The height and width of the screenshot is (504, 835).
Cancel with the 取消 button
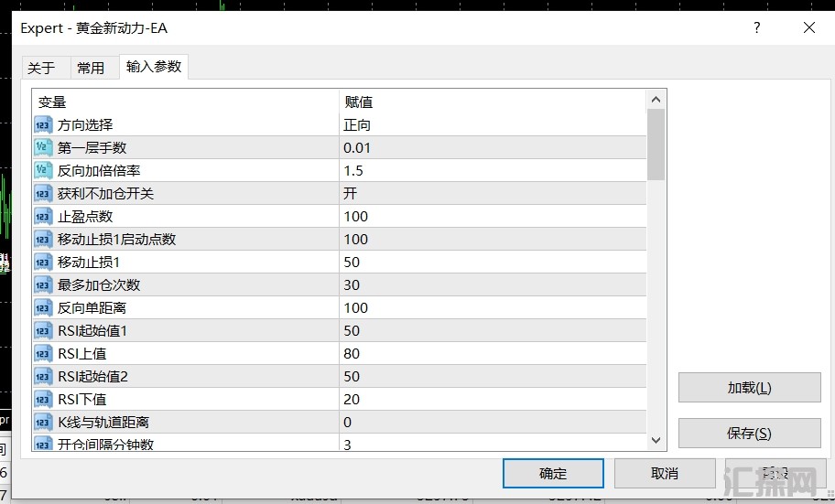pyautogui.click(x=665, y=473)
